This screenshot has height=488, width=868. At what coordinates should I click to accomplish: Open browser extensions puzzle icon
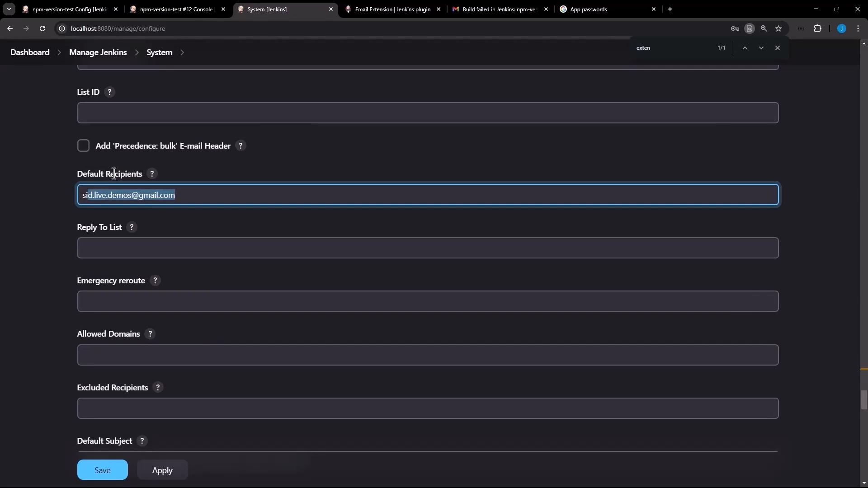[x=818, y=28]
